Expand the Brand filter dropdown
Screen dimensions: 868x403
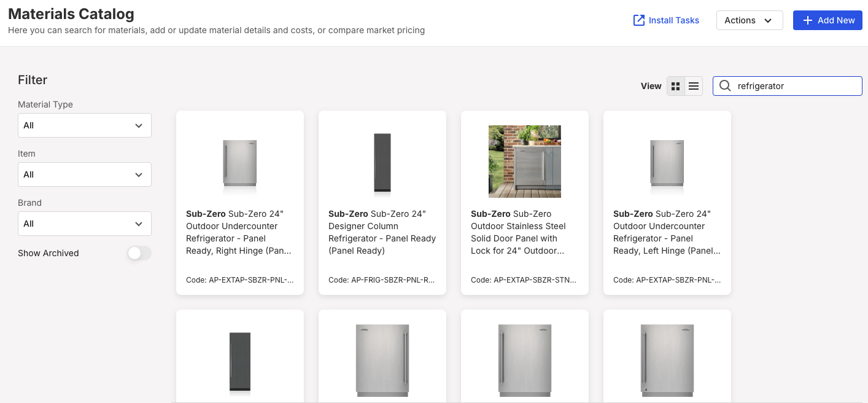click(85, 224)
